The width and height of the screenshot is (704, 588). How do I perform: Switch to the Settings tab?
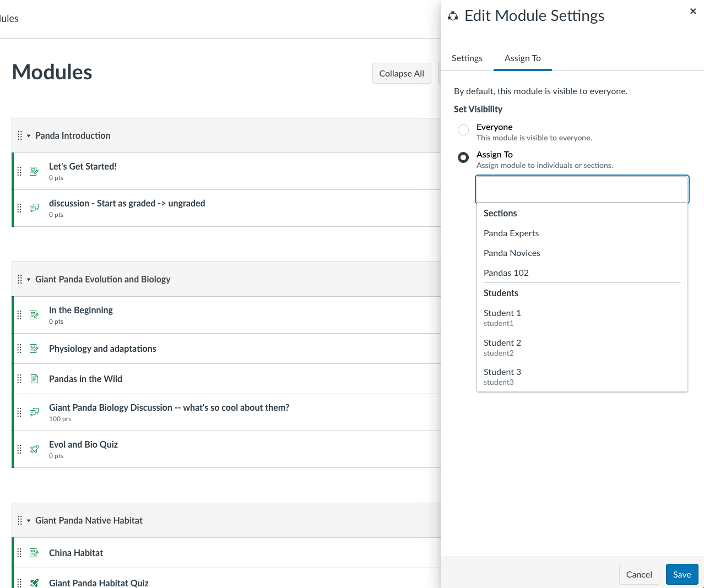[467, 58]
